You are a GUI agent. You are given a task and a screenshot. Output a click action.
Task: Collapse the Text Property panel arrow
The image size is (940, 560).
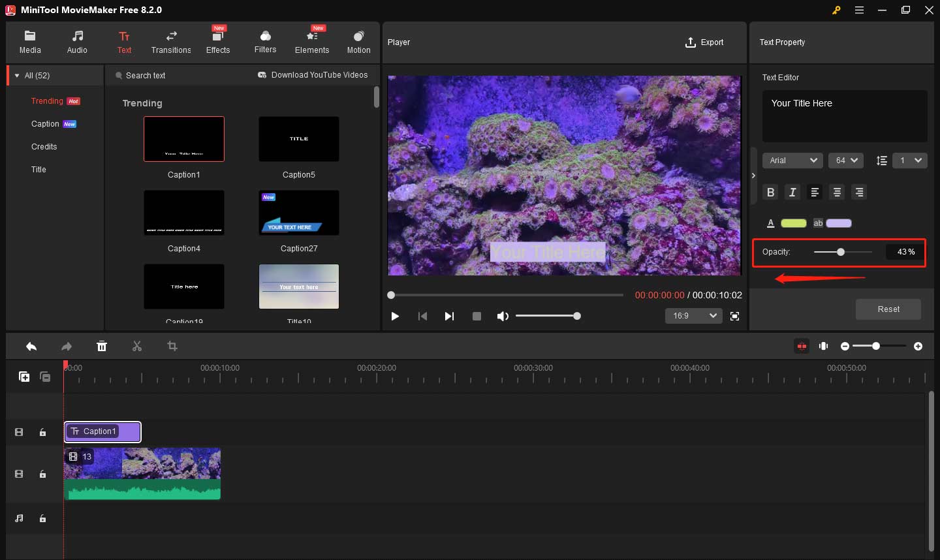753,176
